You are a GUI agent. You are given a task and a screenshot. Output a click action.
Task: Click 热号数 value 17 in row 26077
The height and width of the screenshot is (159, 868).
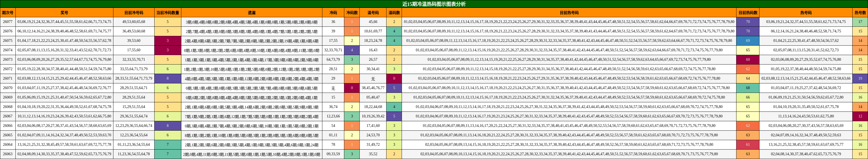[860, 22]
